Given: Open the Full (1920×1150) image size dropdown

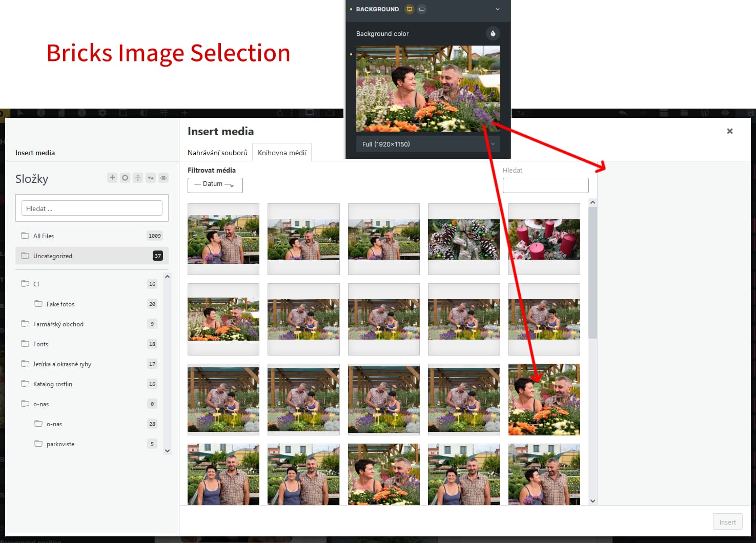Looking at the screenshot, I should (x=428, y=144).
